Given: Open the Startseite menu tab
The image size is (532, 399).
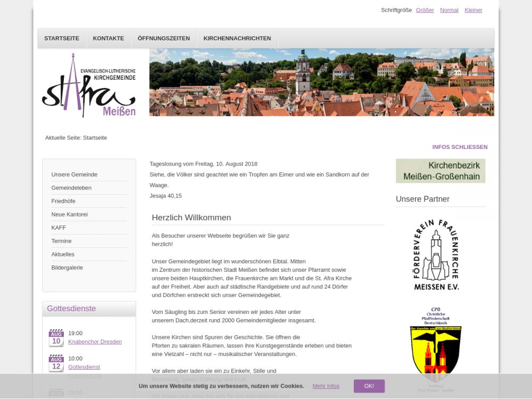Looking at the screenshot, I should tap(62, 38).
